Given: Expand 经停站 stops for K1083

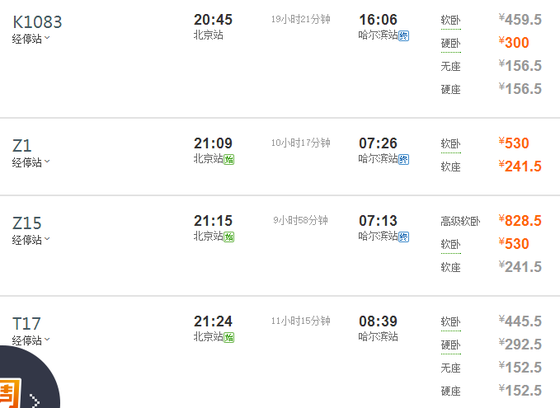Looking at the screenshot, I should point(31,39).
